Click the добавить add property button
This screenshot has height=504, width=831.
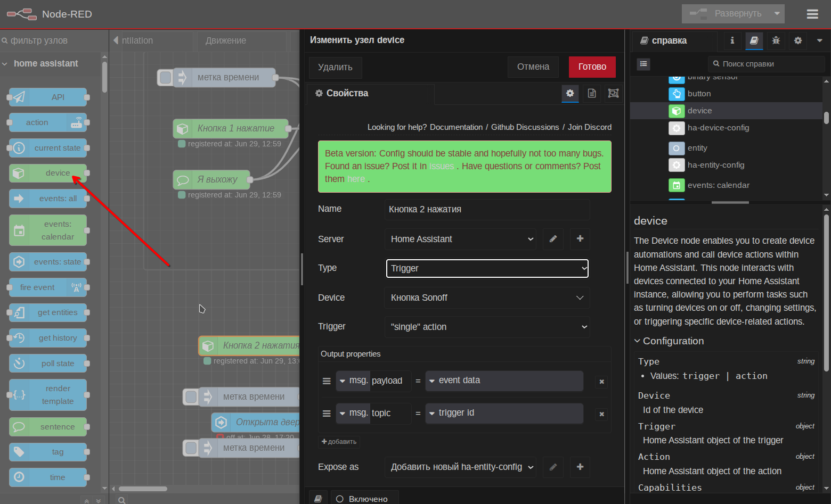click(339, 442)
